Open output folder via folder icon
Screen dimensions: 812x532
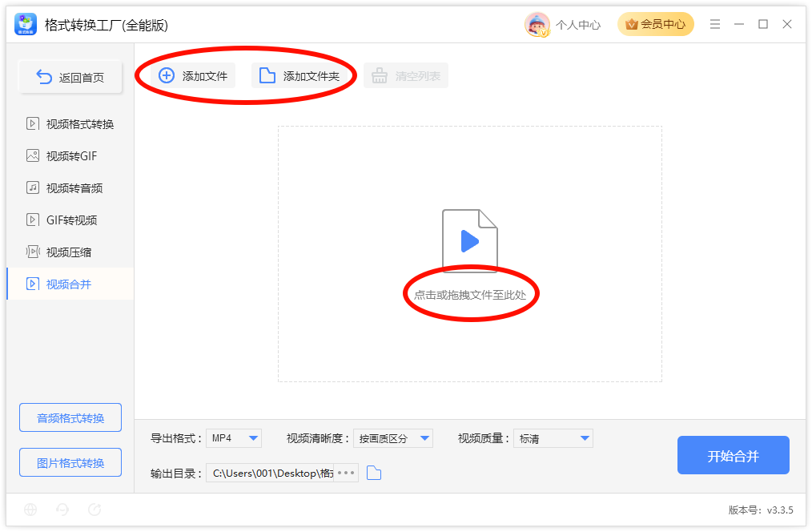374,473
